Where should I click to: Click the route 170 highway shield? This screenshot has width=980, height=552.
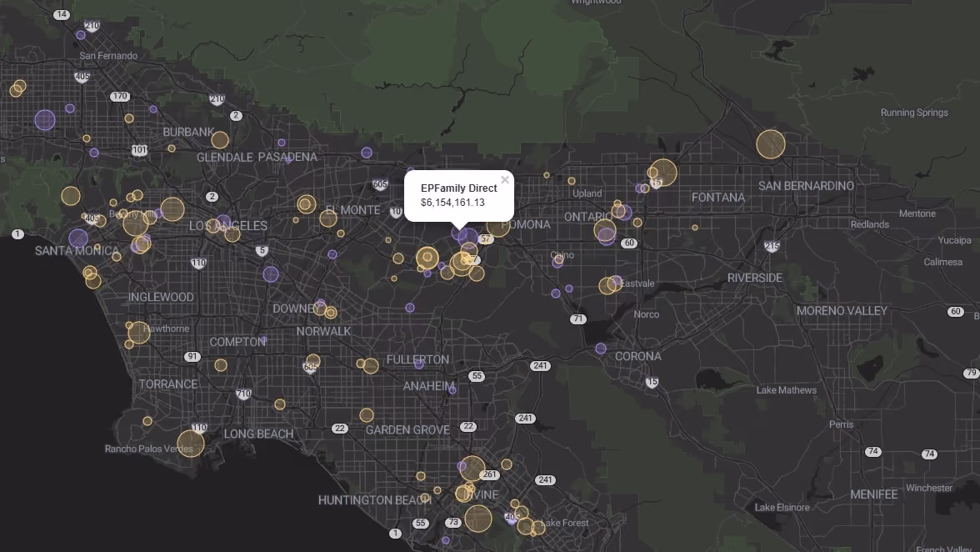tap(120, 96)
